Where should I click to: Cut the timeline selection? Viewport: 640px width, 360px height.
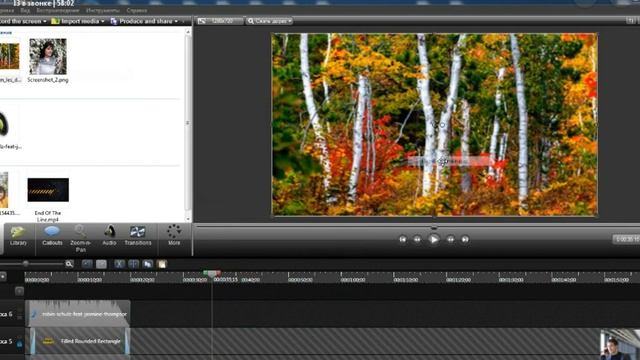(x=119, y=264)
